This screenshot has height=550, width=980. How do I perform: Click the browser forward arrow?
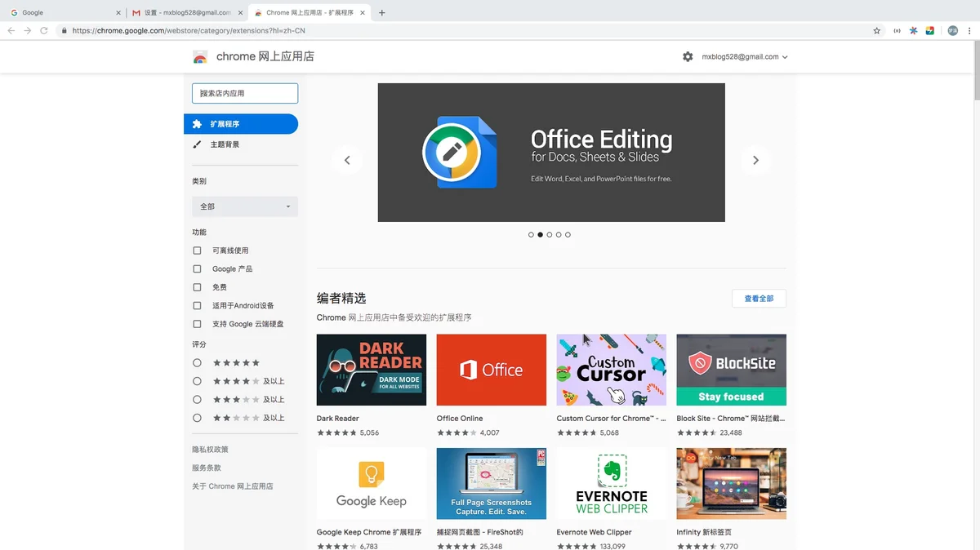click(28, 31)
